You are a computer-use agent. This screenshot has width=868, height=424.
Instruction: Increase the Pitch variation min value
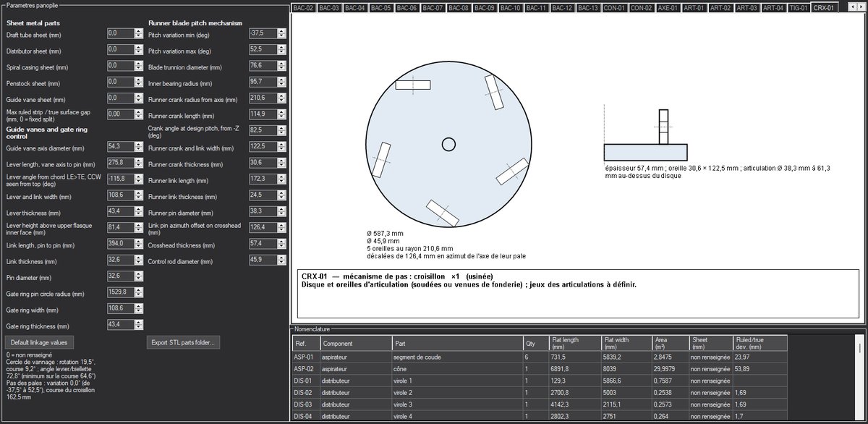point(281,31)
